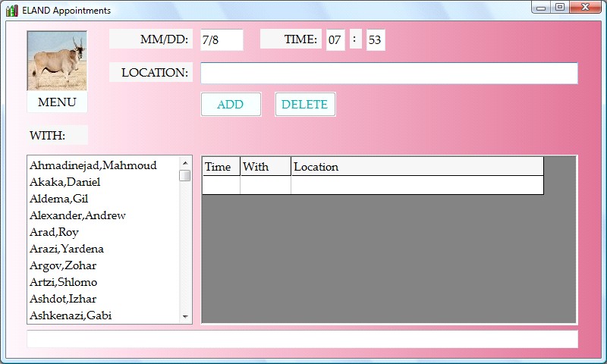This screenshot has height=364, width=607.
Task: Click the Time column header
Action: click(x=221, y=167)
